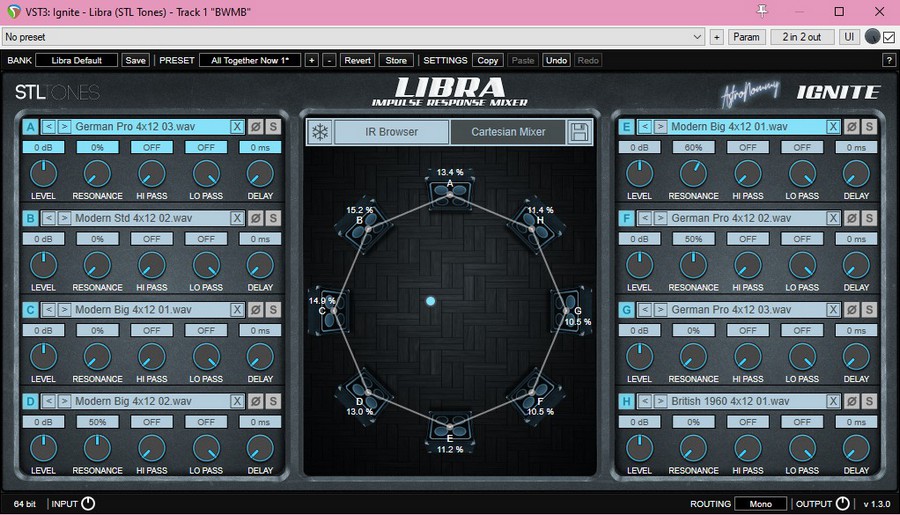The height and width of the screenshot is (515, 900).
Task: Solo slot C impulse response
Action: point(273,310)
